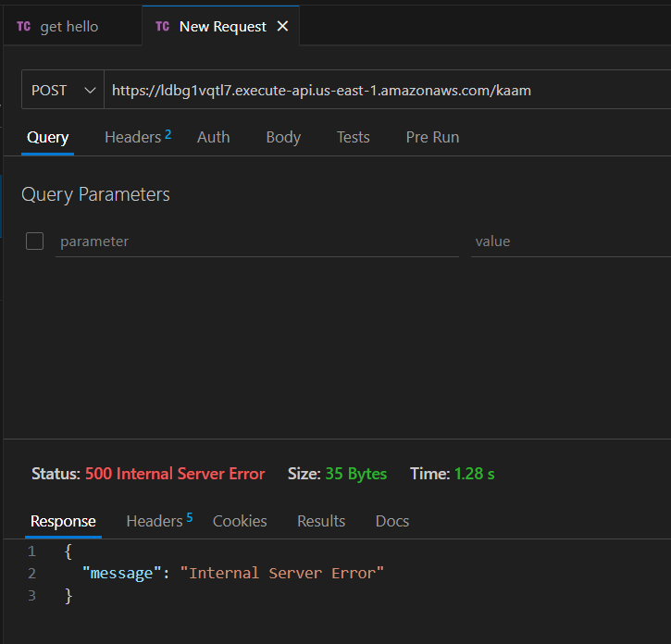Open the Query request tab
The height and width of the screenshot is (644, 671).
pos(47,137)
